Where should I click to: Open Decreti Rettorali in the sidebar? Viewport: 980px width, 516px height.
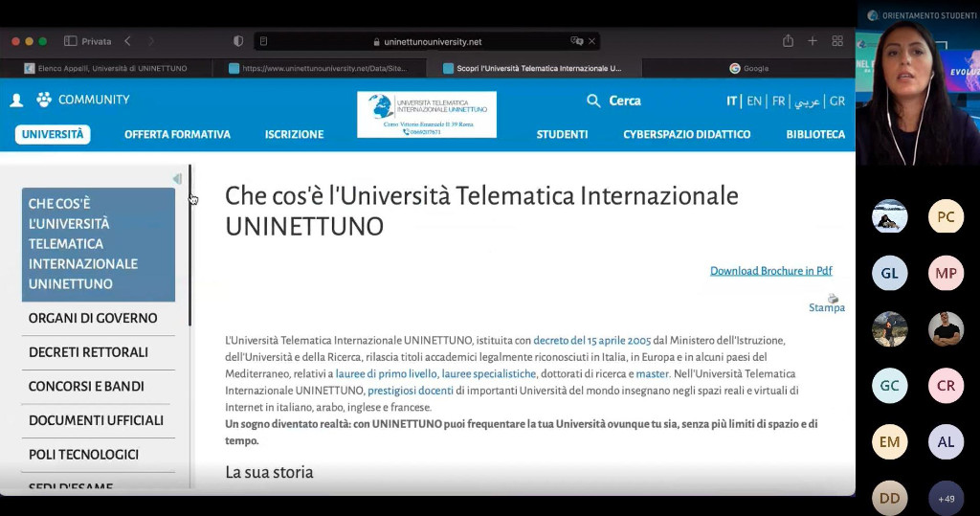pyautogui.click(x=88, y=352)
